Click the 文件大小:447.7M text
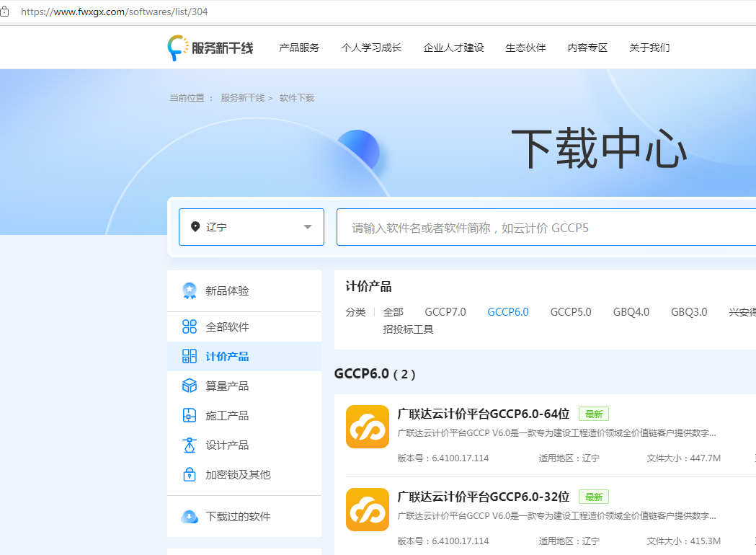Image resolution: width=756 pixels, height=555 pixels. tap(684, 458)
